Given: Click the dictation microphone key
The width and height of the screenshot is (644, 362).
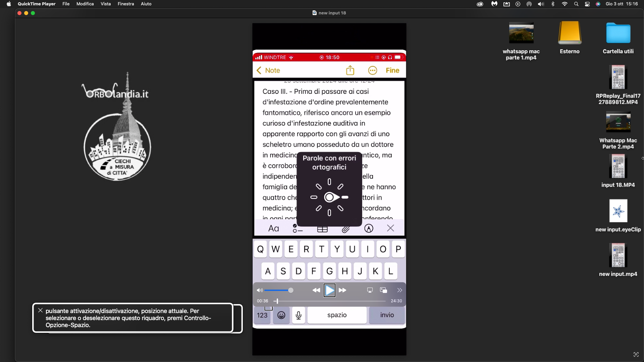Looking at the screenshot, I should coord(299,315).
